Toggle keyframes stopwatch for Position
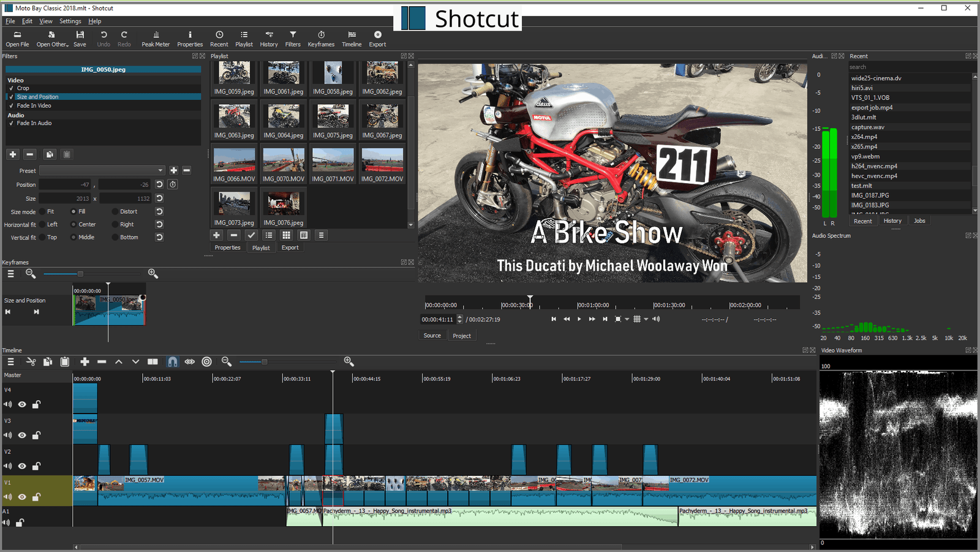 click(173, 184)
